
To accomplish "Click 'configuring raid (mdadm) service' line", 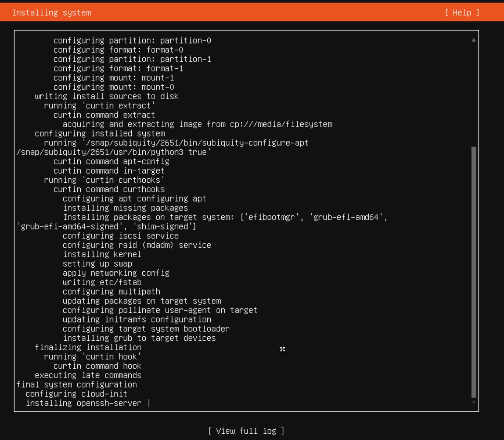I will pos(137,245).
